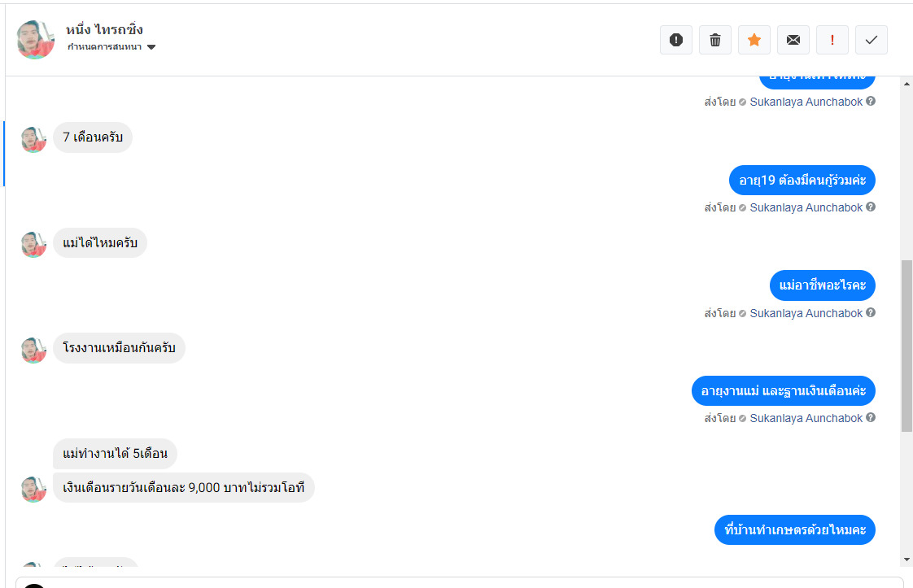Image resolution: width=913 pixels, height=588 pixels.
Task: Flag conversation with the red exclamation icon
Action: (x=832, y=40)
